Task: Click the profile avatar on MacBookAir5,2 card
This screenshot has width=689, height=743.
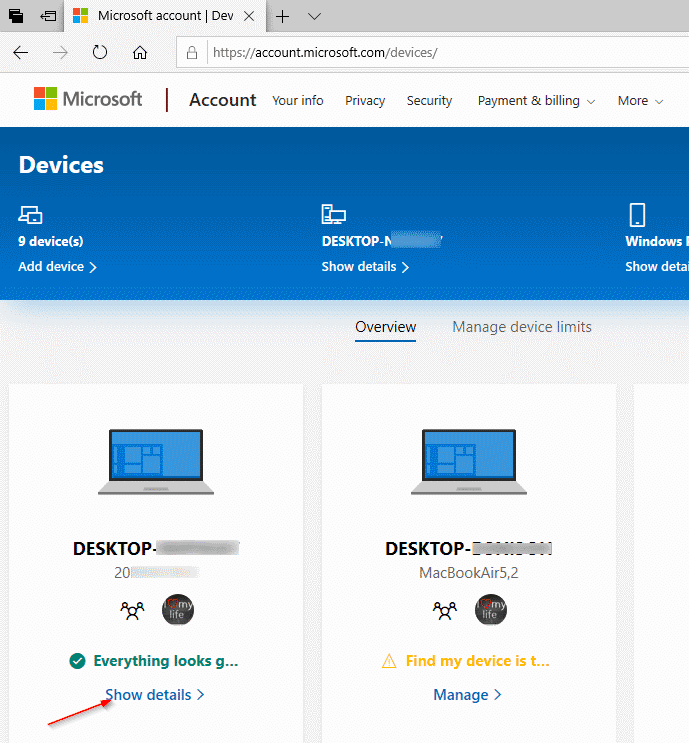Action: click(x=491, y=610)
